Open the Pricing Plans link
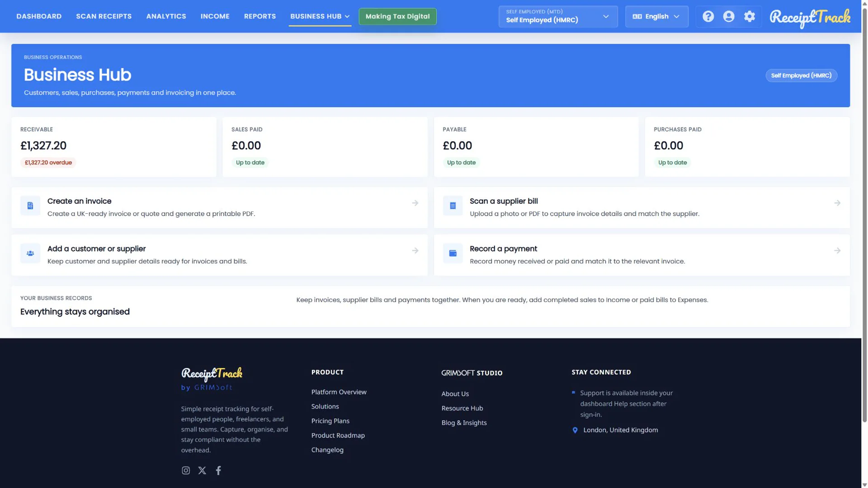 (330, 421)
